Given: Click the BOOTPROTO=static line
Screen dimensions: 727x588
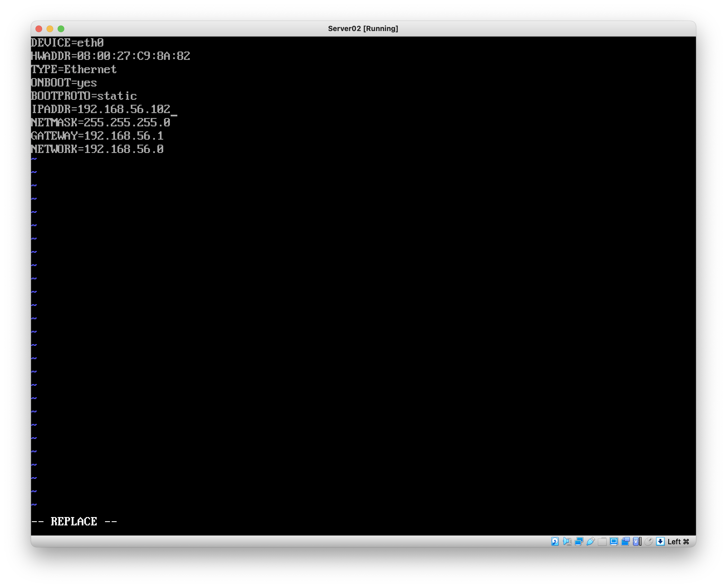Looking at the screenshot, I should 84,96.
